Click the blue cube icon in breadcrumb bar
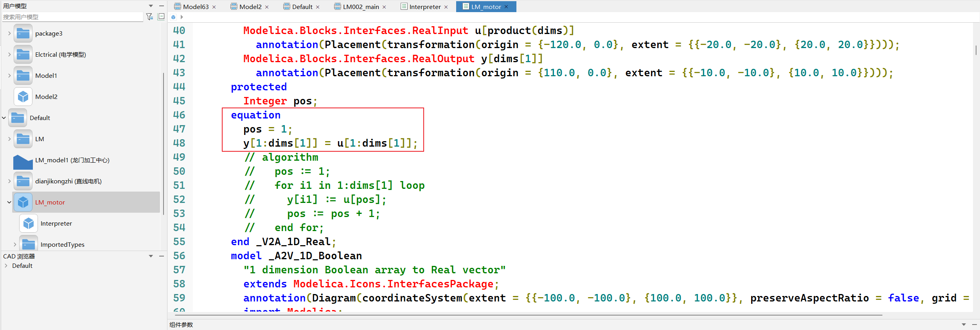This screenshot has height=330, width=980. 173,17
